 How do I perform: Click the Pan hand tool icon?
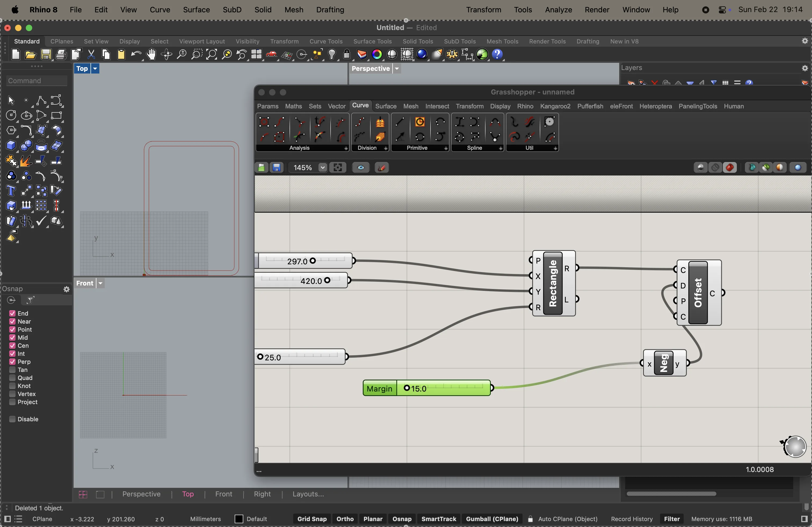[x=151, y=54]
